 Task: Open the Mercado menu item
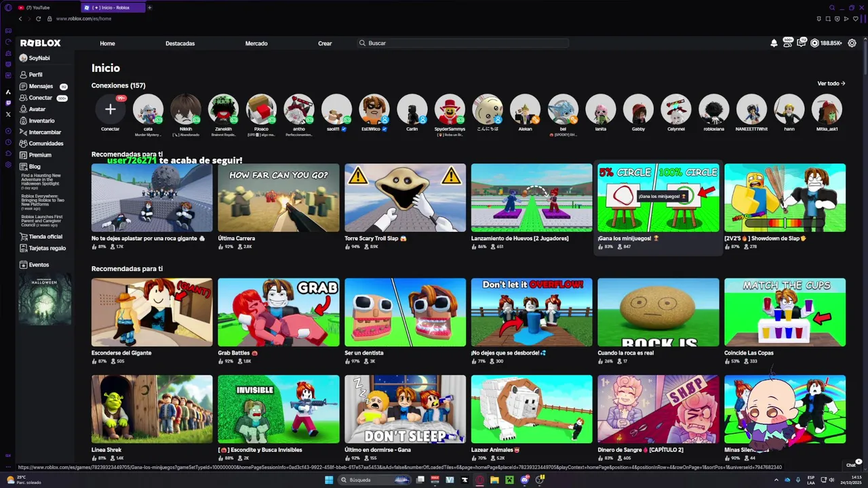click(256, 43)
